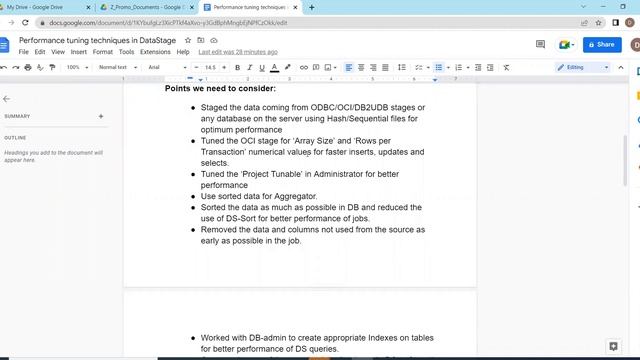This screenshot has width=640, height=360.
Task: Toggle the numbered list
Action: [459, 67]
